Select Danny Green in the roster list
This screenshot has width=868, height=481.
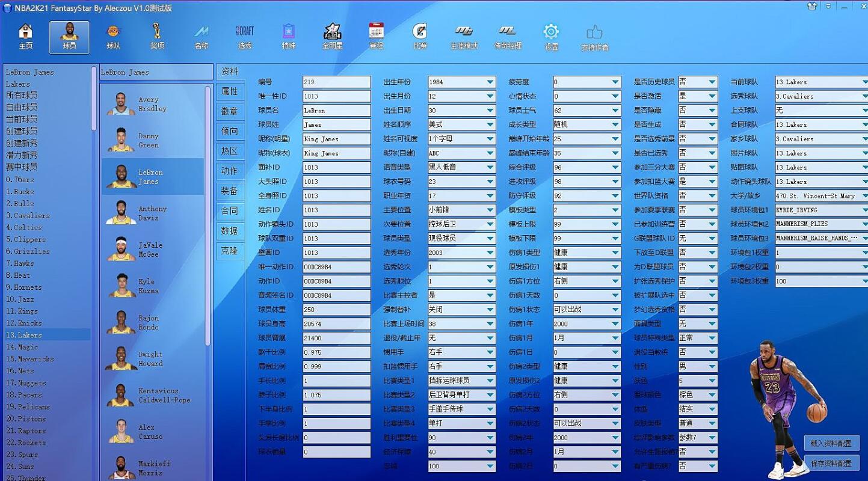pos(153,140)
